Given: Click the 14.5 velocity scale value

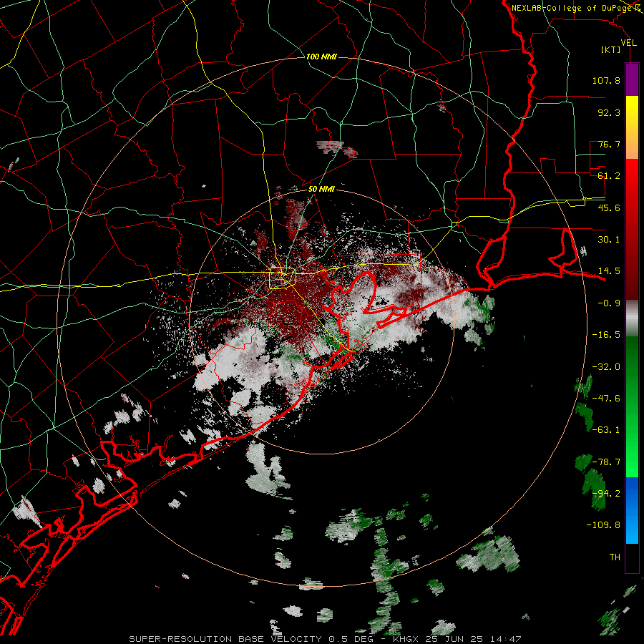Looking at the screenshot, I should tap(609, 271).
